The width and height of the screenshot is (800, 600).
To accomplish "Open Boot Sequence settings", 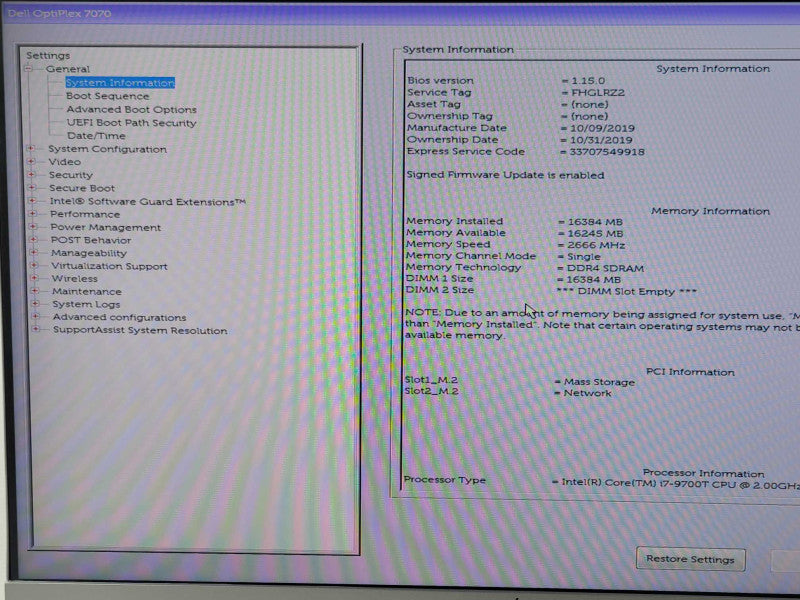I will click(108, 96).
